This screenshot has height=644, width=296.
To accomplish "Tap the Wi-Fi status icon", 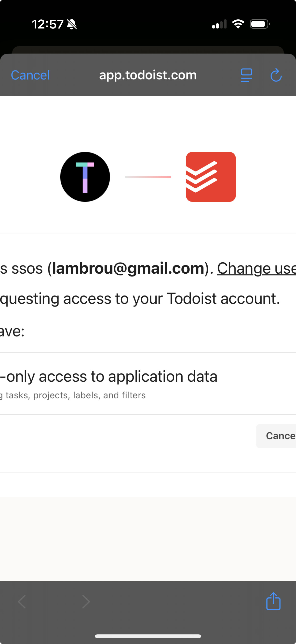I will pyautogui.click(x=238, y=24).
